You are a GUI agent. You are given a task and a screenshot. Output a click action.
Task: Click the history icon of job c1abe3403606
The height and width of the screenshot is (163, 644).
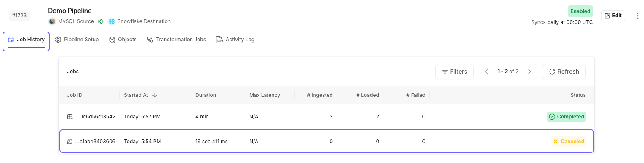[x=70, y=142]
